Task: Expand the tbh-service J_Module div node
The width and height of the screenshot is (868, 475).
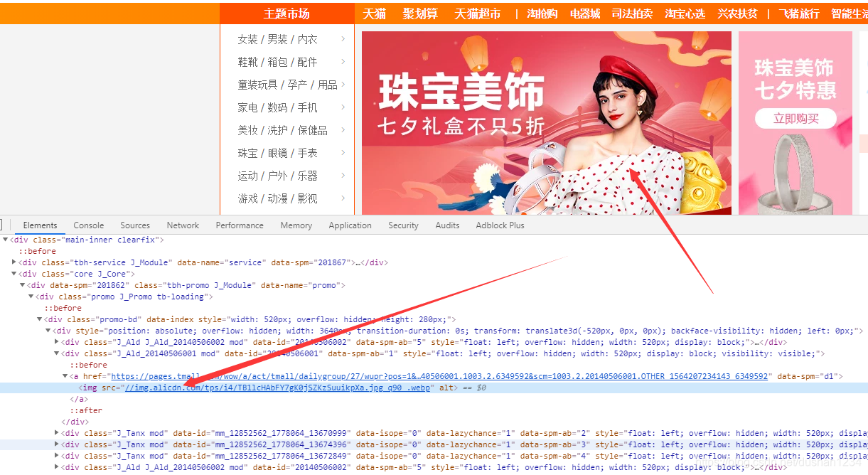Action: click(x=14, y=262)
